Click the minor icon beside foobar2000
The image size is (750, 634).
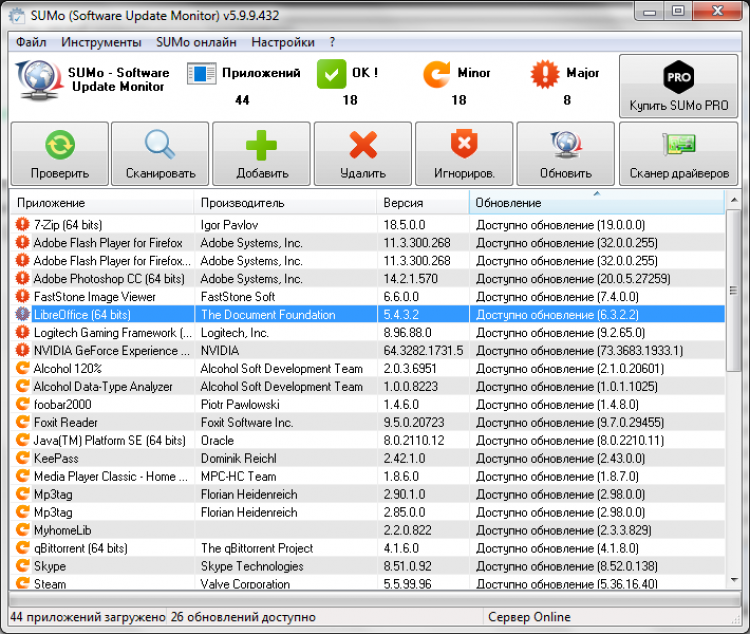pyautogui.click(x=22, y=404)
